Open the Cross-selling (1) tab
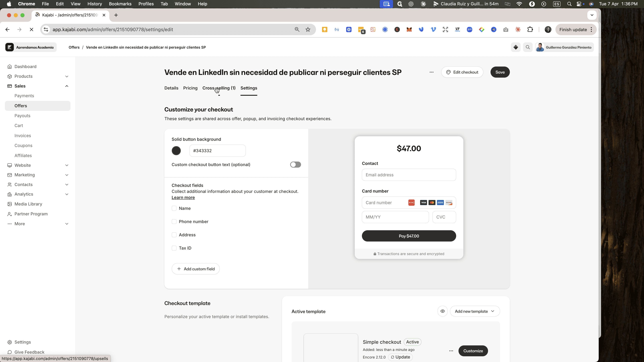644x362 pixels. pos(219,88)
